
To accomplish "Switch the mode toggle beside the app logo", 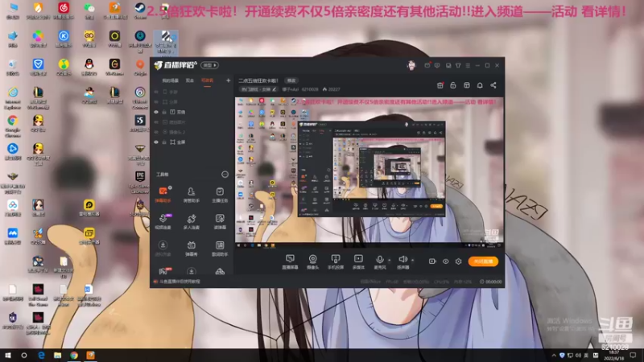I will click(209, 65).
